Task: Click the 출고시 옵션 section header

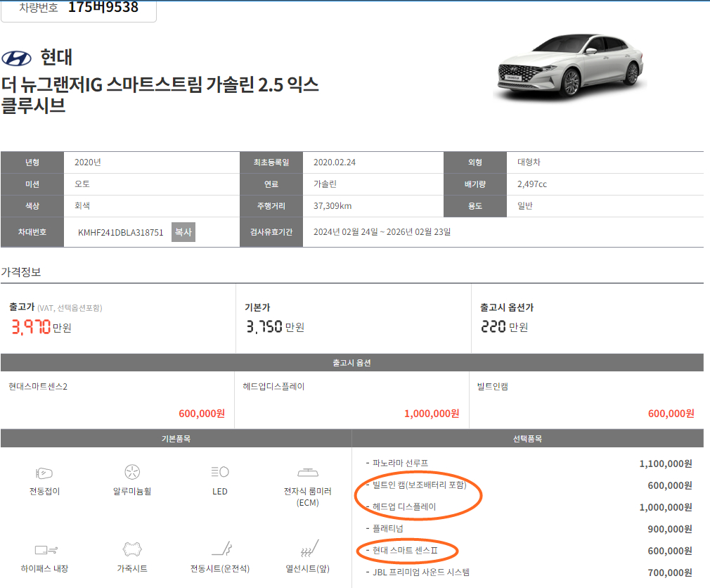Action: [351, 363]
